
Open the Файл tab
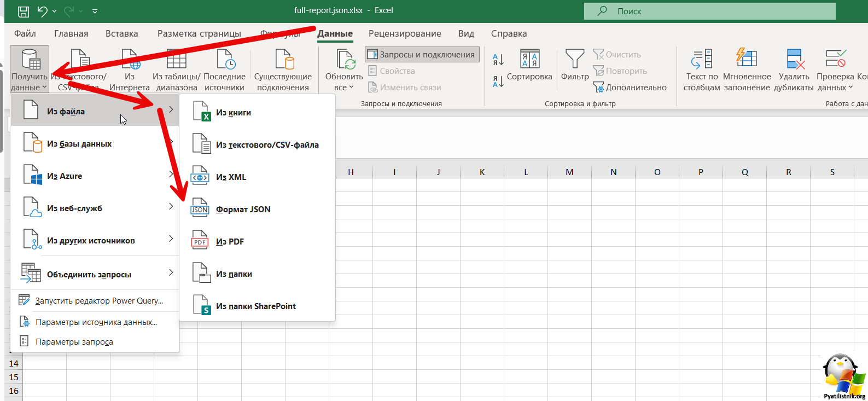point(25,33)
